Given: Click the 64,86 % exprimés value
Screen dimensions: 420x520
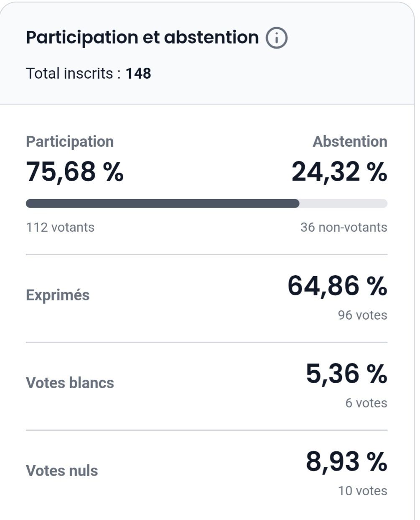Looking at the screenshot, I should (x=337, y=286).
